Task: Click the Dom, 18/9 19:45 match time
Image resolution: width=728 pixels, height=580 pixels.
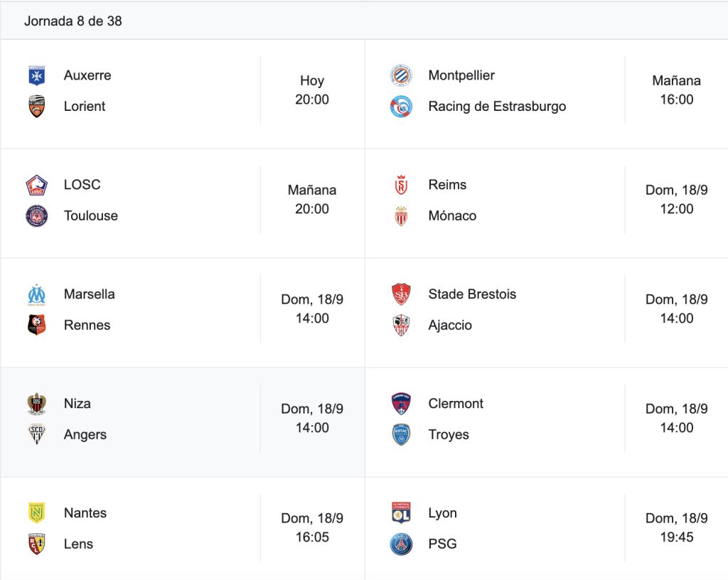Action: [x=677, y=527]
